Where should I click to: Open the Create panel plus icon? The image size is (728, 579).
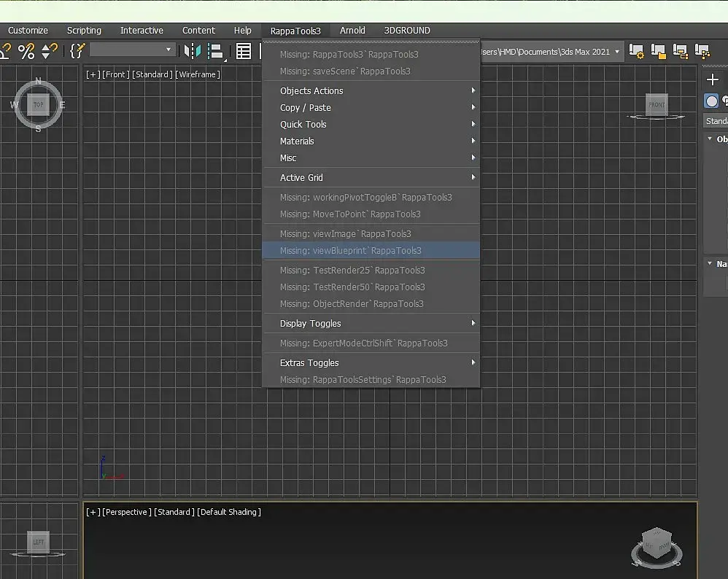click(x=712, y=80)
